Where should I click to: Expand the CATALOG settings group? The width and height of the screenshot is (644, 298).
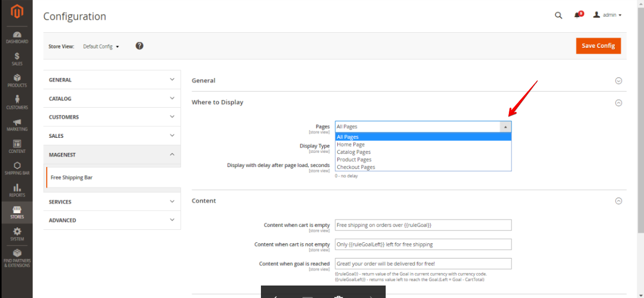[x=112, y=98]
